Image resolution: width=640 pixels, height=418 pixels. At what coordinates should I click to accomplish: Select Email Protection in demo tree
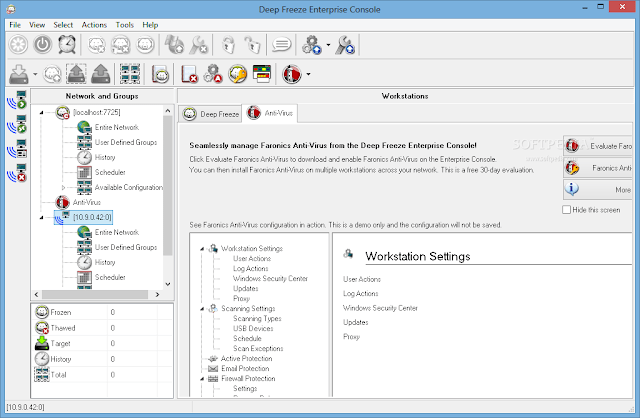245,369
